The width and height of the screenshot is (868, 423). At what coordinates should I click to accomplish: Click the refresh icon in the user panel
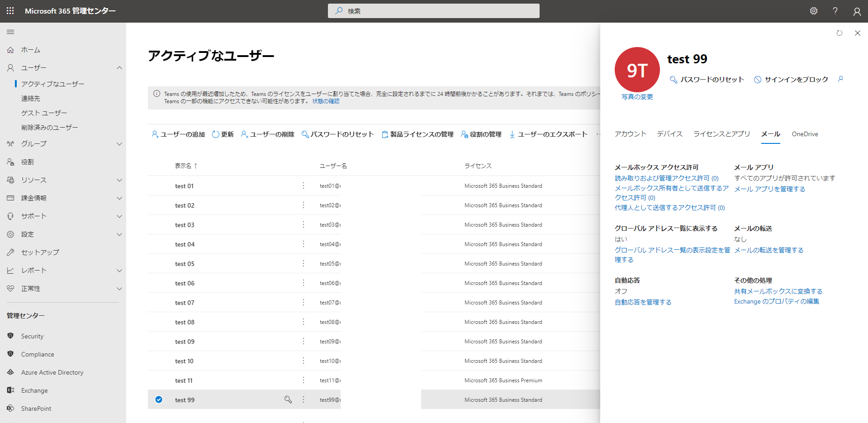pos(840,33)
